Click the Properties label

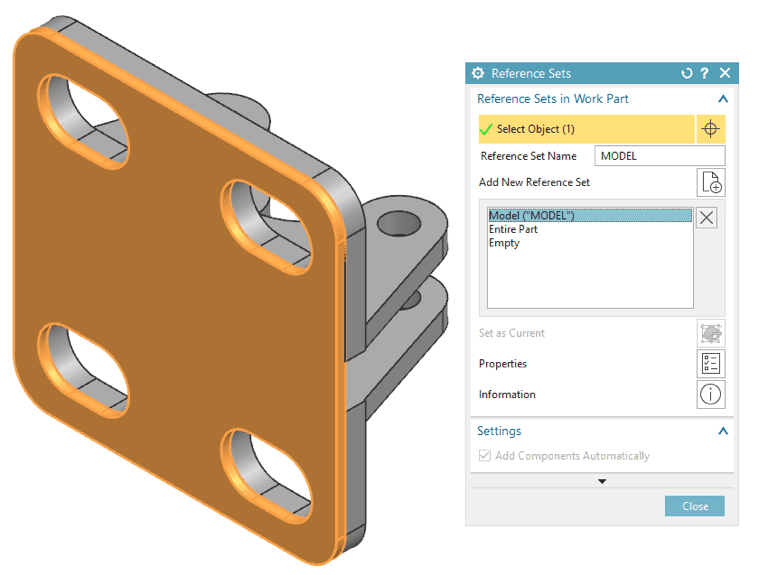click(503, 364)
